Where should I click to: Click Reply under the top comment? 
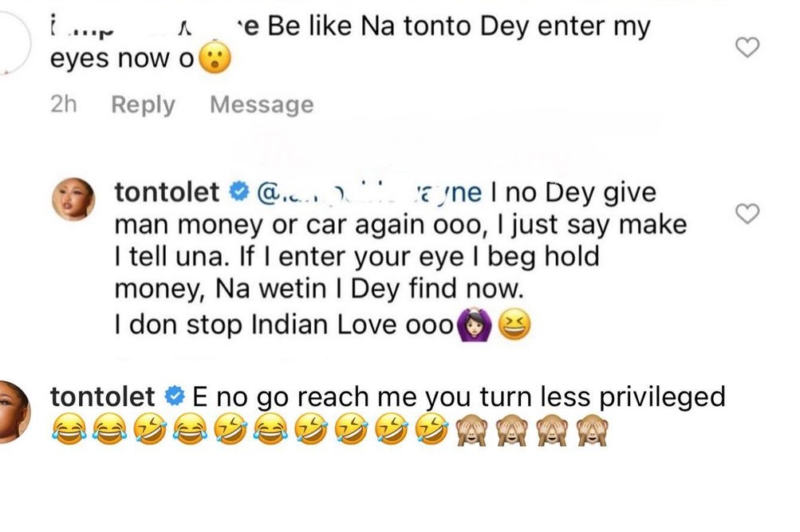click(x=143, y=104)
